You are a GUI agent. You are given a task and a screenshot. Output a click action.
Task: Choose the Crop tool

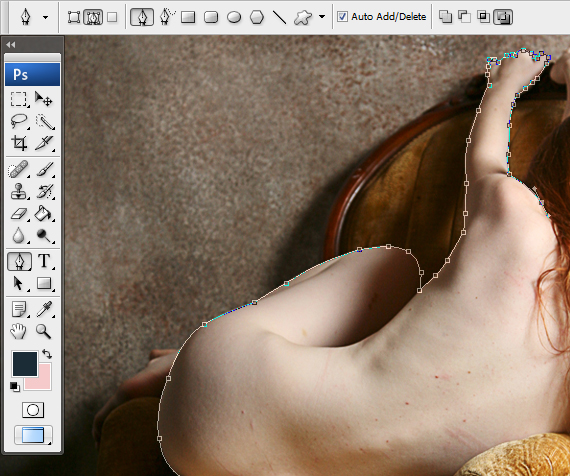(18, 143)
